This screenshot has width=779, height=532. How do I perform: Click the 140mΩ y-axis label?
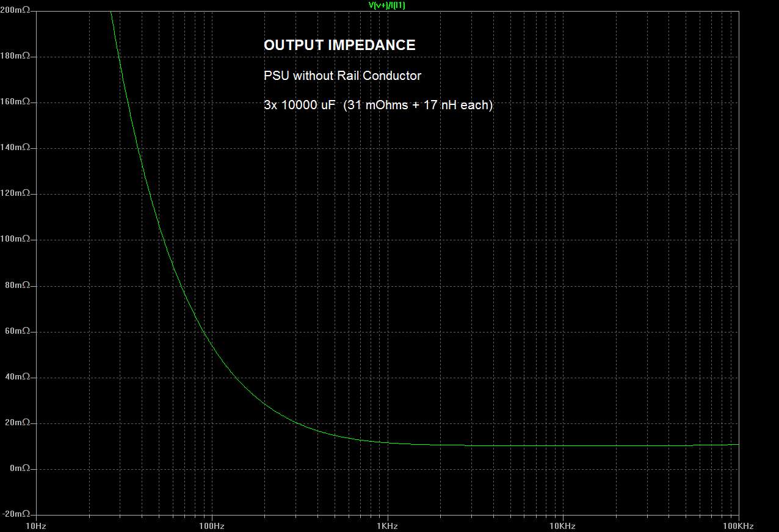pyautogui.click(x=15, y=148)
